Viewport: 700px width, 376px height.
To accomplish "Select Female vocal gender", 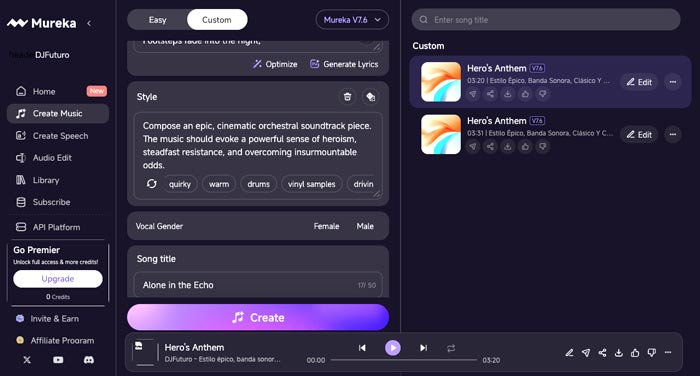I will click(326, 226).
